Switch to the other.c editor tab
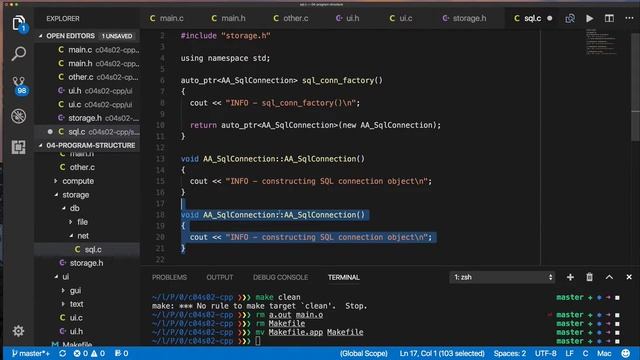The width and height of the screenshot is (640, 360). tap(291, 18)
